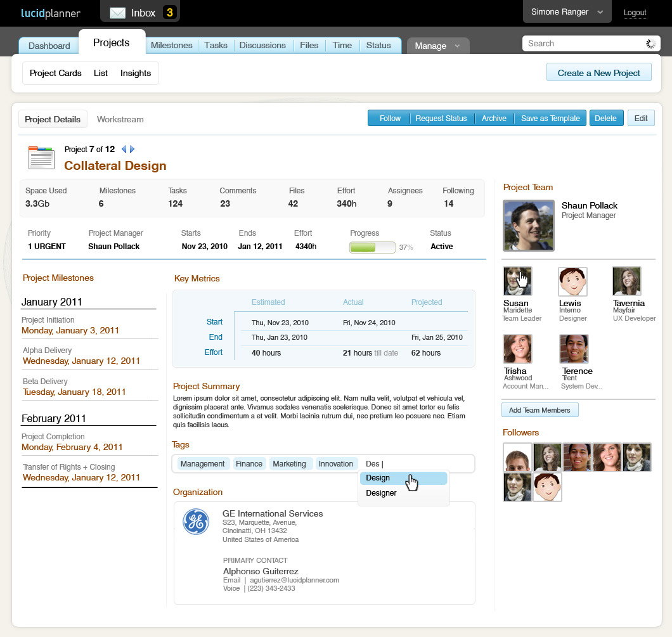Select Design from tag suggestions
The height and width of the screenshot is (637, 672).
pyautogui.click(x=378, y=478)
